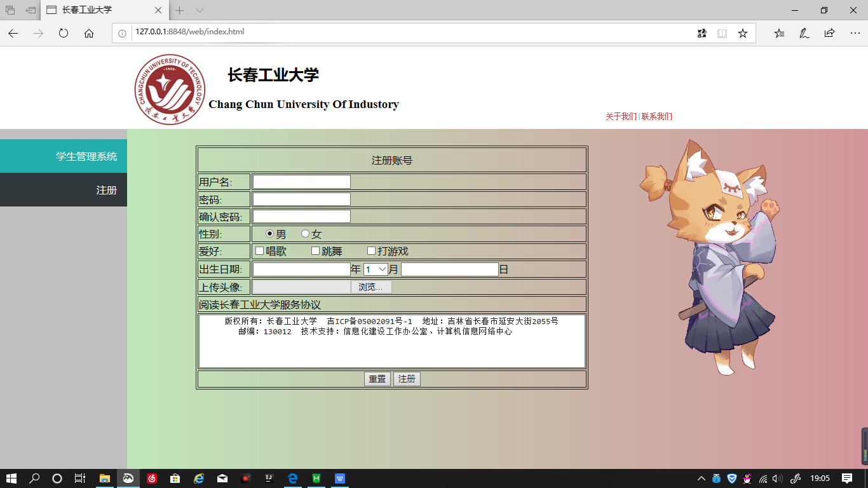Click the cartoon cat character image
The image size is (868, 488).
point(709,257)
